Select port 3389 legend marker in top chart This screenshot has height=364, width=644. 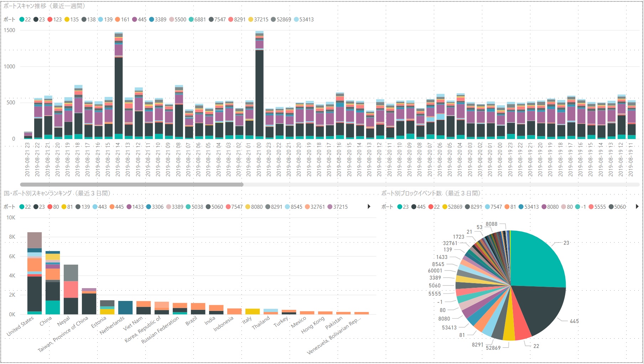[152, 20]
